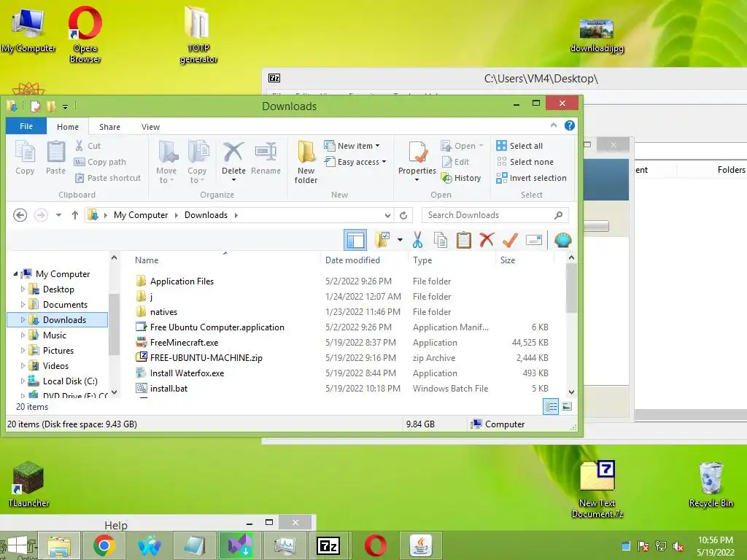The width and height of the screenshot is (747, 560).
Task: Switch to large icons view in status corner
Action: pos(567,406)
